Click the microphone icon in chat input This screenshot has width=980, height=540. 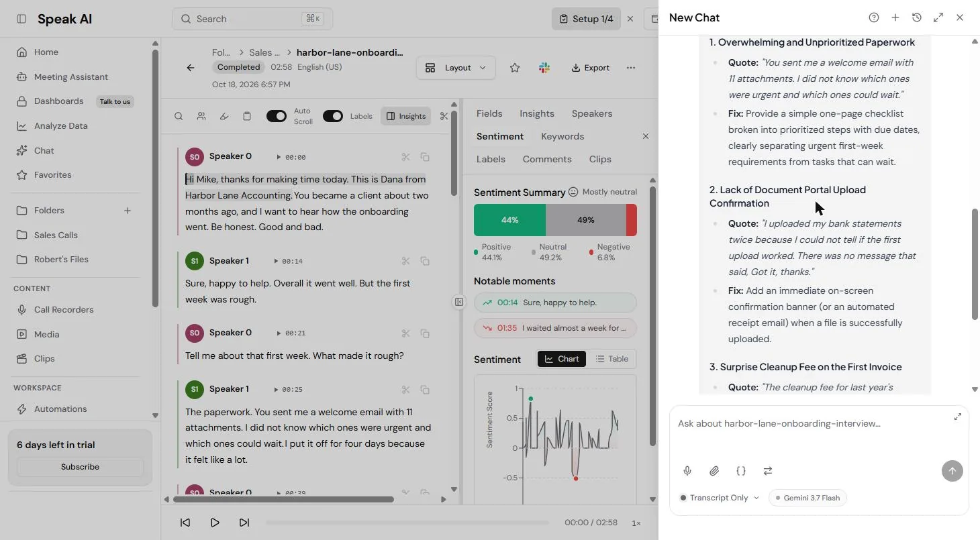pos(687,471)
